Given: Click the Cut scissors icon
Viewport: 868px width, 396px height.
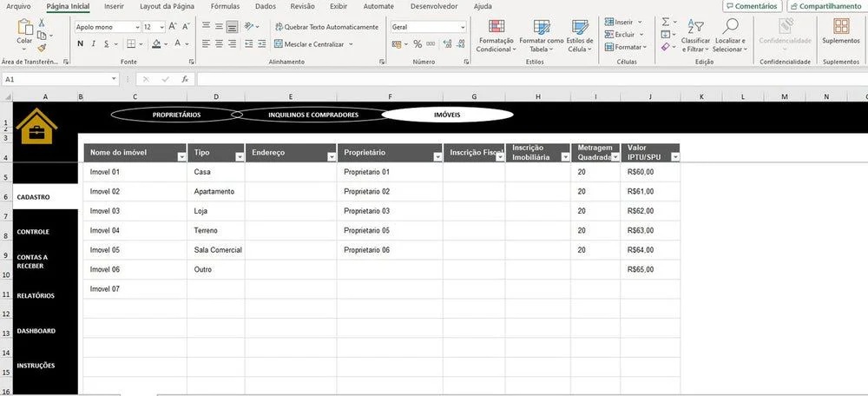Looking at the screenshot, I should pyautogui.click(x=42, y=23).
